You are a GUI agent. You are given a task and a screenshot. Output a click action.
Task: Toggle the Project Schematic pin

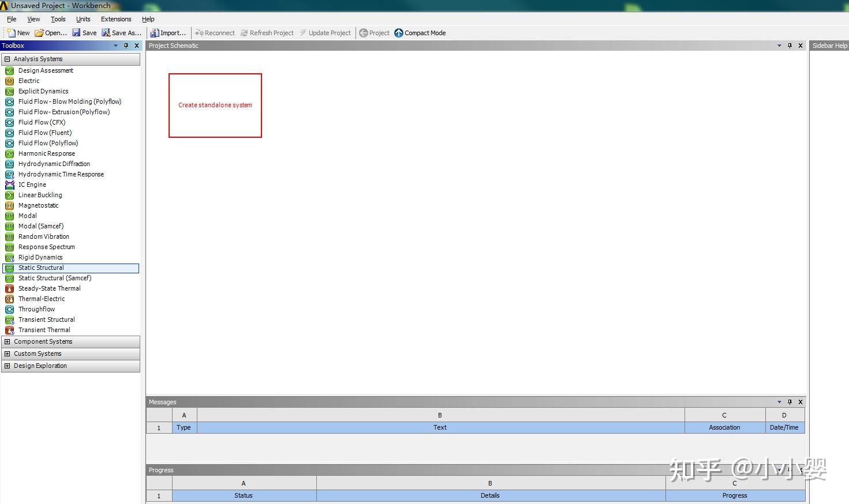[x=790, y=46]
